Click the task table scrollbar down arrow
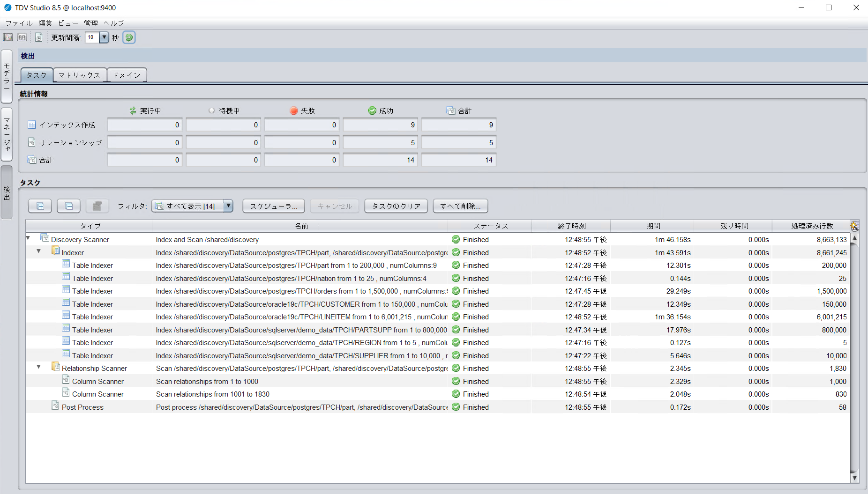Screen dimensions: 868x494 pos(855,478)
